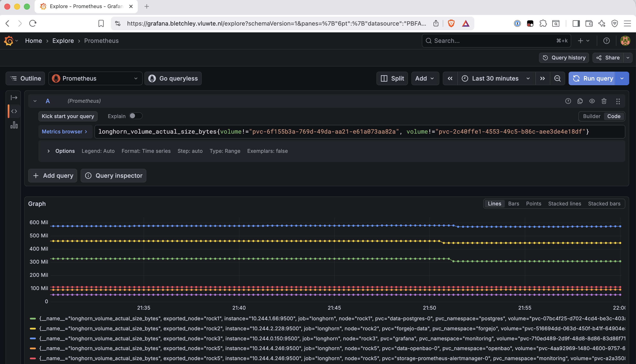The height and width of the screenshot is (364, 636).
Task: Click the Split pane button
Action: (392, 78)
